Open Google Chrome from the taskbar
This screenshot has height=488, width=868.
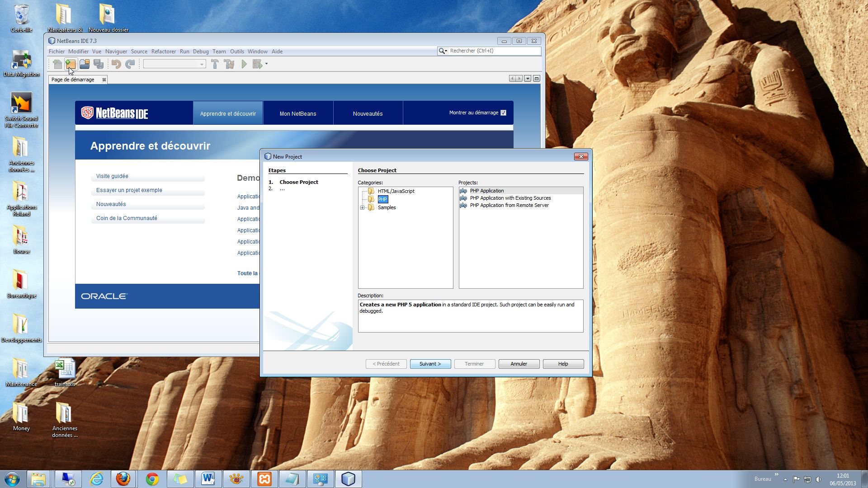(x=152, y=479)
